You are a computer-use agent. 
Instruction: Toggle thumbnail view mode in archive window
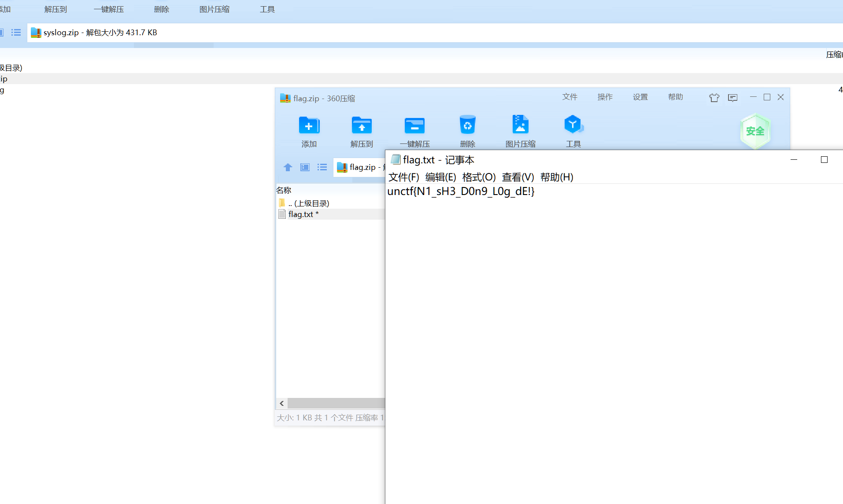point(304,167)
